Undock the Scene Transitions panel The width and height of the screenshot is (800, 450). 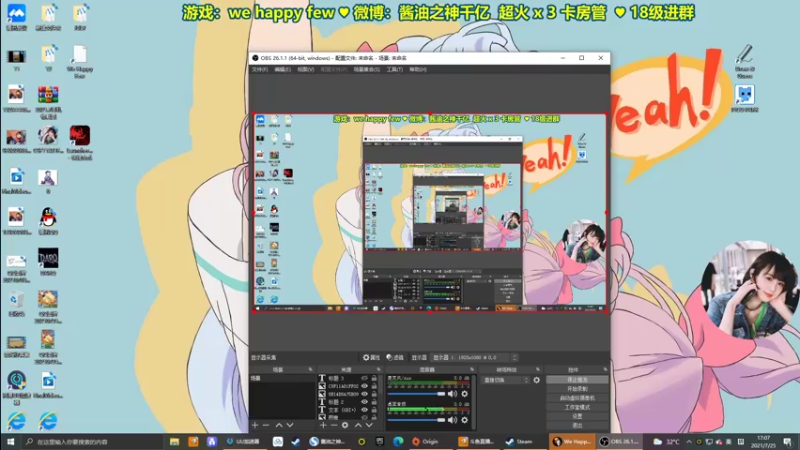click(538, 369)
